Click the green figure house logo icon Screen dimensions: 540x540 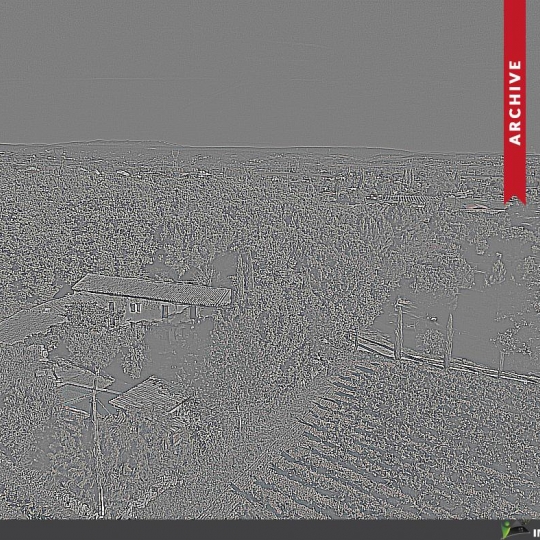516,530
